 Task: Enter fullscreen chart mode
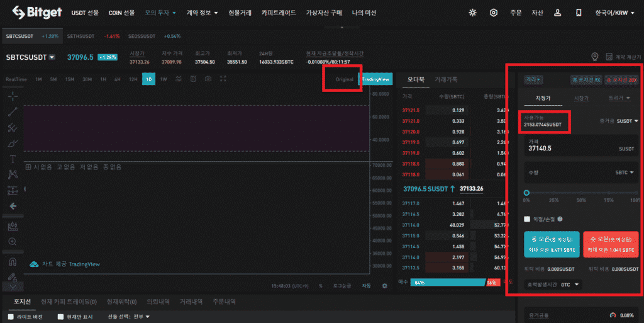point(223,79)
